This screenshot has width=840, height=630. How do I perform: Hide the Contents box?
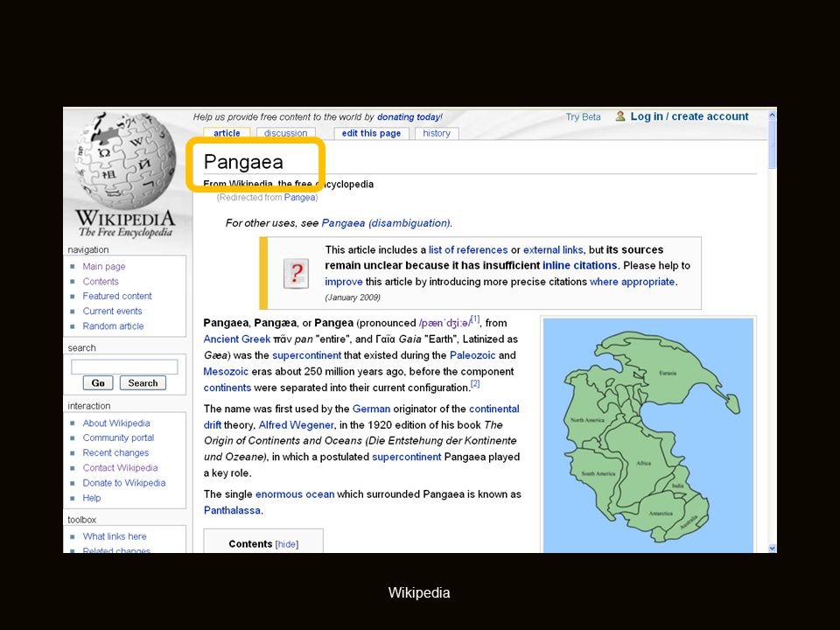click(287, 544)
